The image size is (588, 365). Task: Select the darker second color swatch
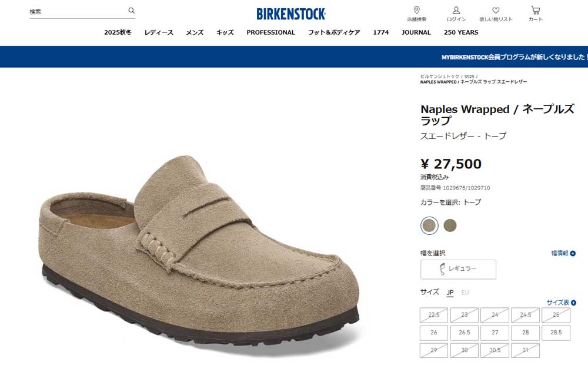[x=450, y=225]
